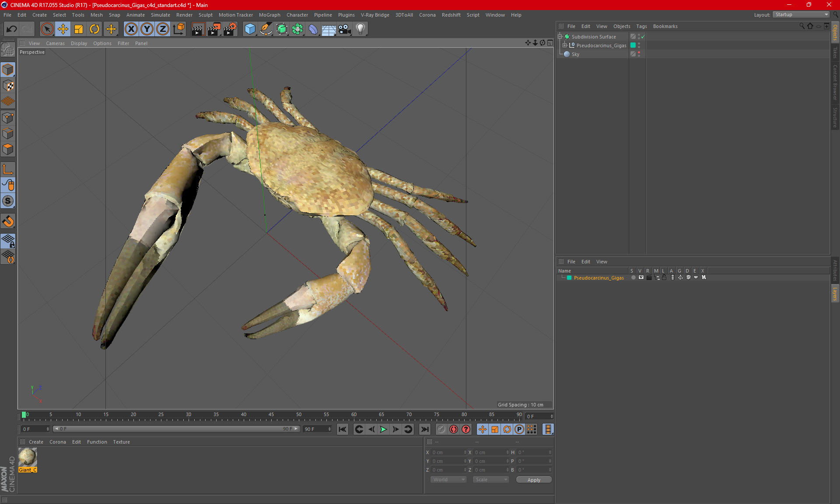Open the Objects manager Tags menu
This screenshot has height=504, width=840.
[641, 26]
